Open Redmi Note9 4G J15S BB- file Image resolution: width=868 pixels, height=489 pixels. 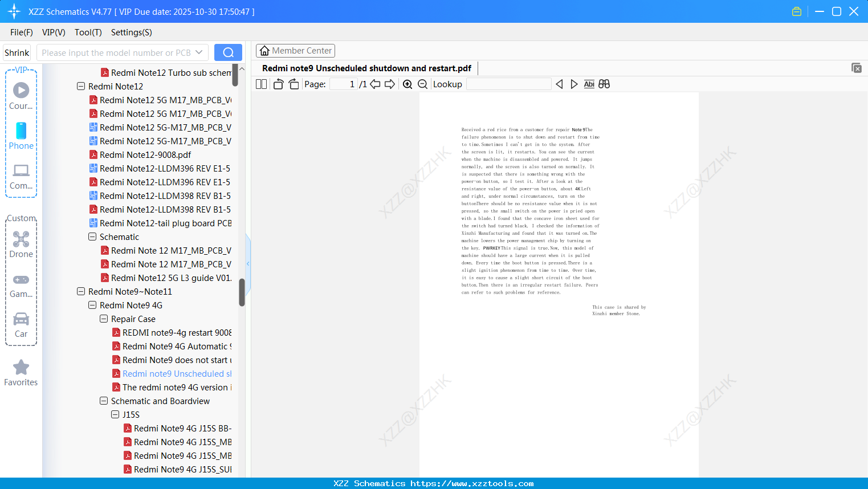tap(177, 429)
